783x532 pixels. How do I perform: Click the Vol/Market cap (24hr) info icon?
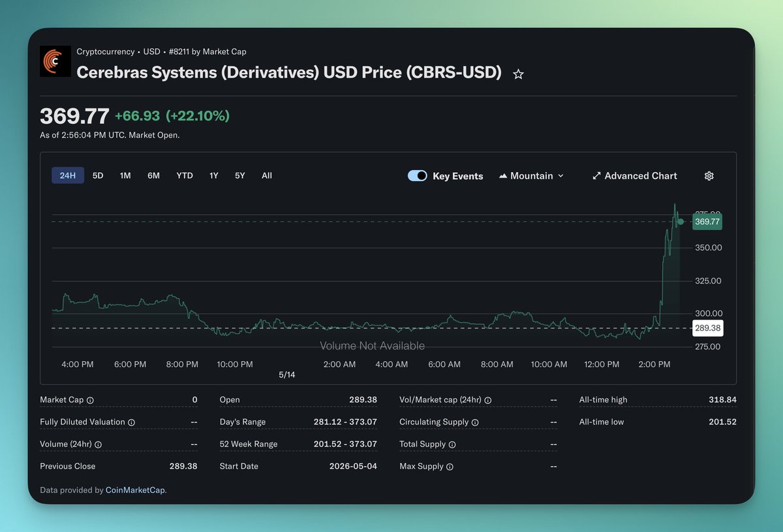click(x=487, y=400)
